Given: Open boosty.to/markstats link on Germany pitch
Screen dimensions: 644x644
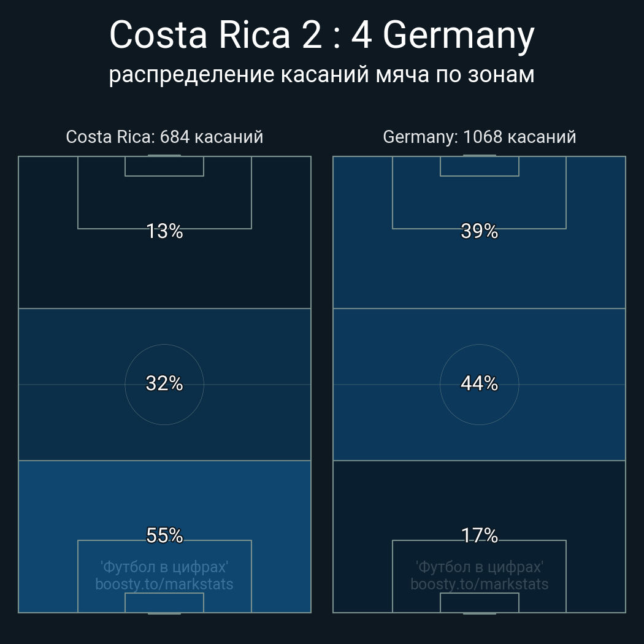Looking at the screenshot, I should 479,584.
